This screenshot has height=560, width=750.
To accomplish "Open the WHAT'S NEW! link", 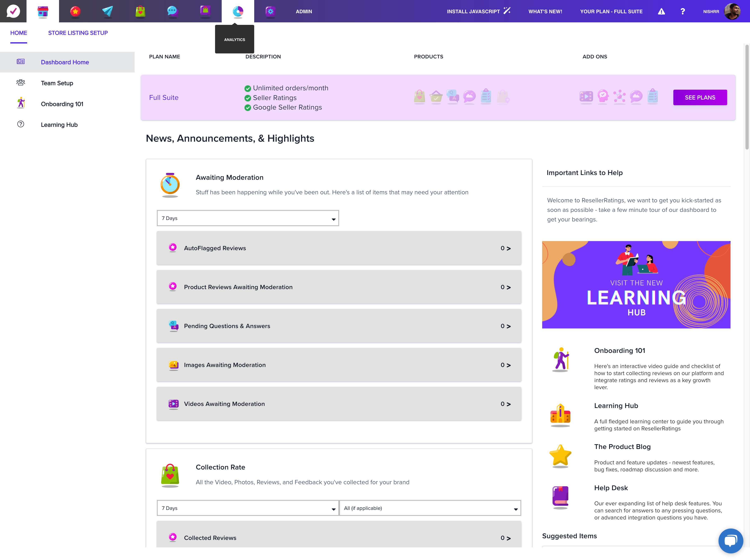I will coord(545,12).
